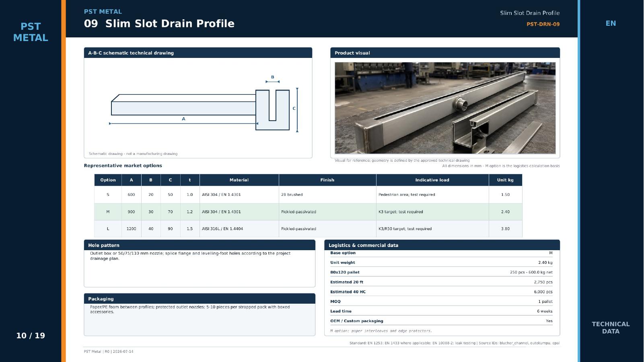This screenshot has height=362, width=644.
Task: Click the '6,000 pcs' estimated 40 HC value
Action: (x=543, y=292)
